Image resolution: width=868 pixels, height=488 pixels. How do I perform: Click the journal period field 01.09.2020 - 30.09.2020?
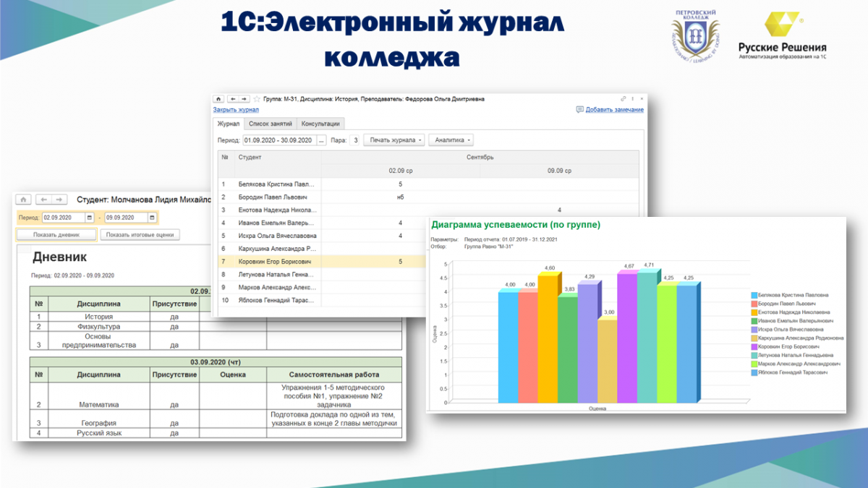click(x=280, y=140)
